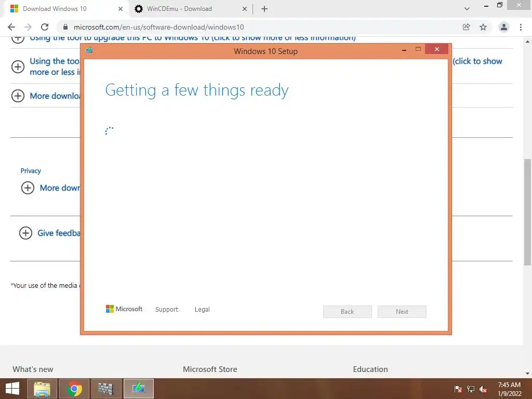The width and height of the screenshot is (532, 399).
Task: Click the 'Education' footer heading
Action: (370, 369)
